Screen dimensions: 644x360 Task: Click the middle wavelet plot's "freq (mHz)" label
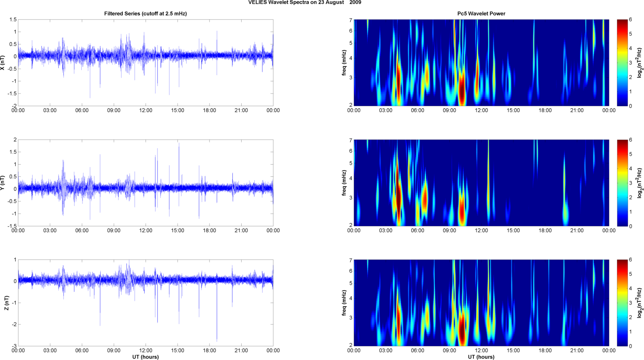tap(344, 183)
